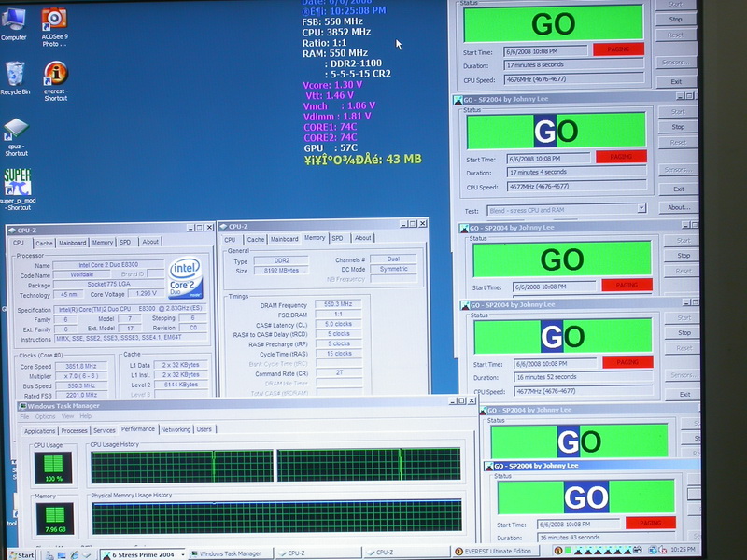Click the CPU Usage 100 % meter
Image resolution: width=747 pixels, height=560 pixels.
tap(53, 469)
